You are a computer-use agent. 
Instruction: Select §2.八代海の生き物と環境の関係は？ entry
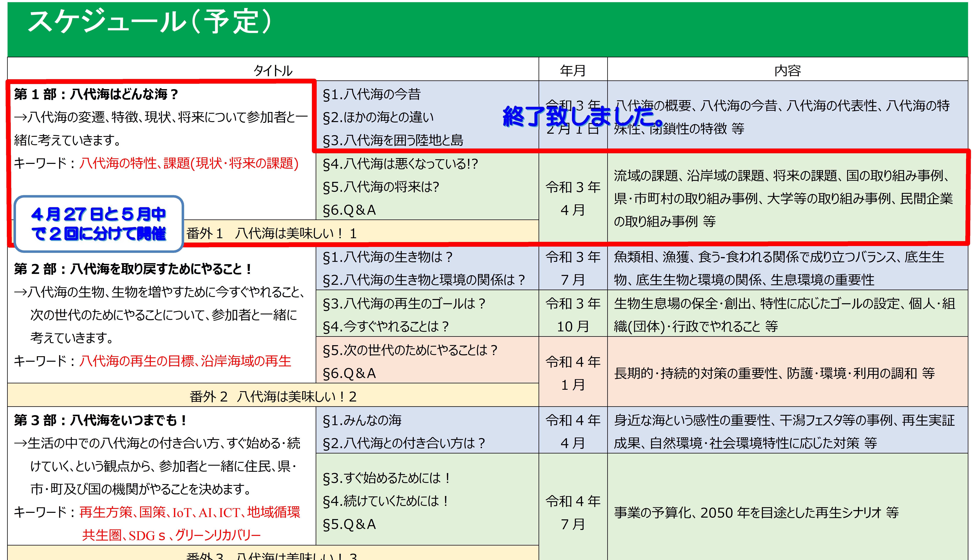(424, 280)
